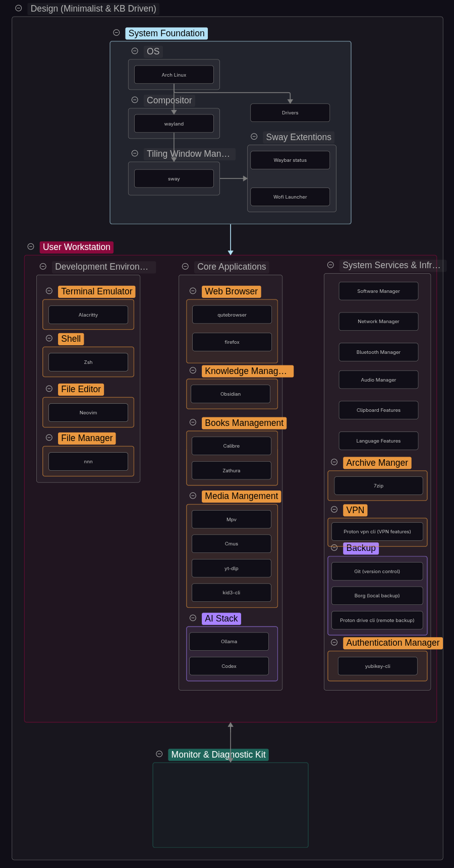The height and width of the screenshot is (868, 454).
Task: Collapse the Web Browser group
Action: coord(193,291)
